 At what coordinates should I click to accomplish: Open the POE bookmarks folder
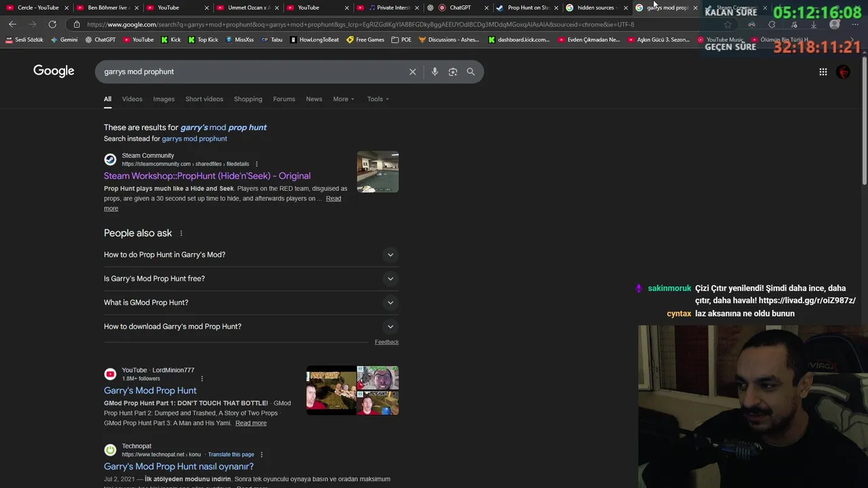(401, 39)
